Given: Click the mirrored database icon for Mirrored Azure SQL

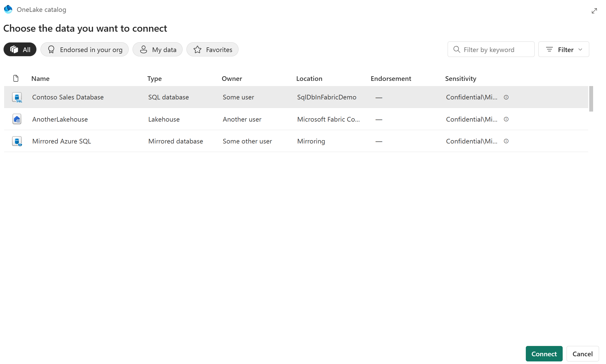Looking at the screenshot, I should (x=17, y=141).
